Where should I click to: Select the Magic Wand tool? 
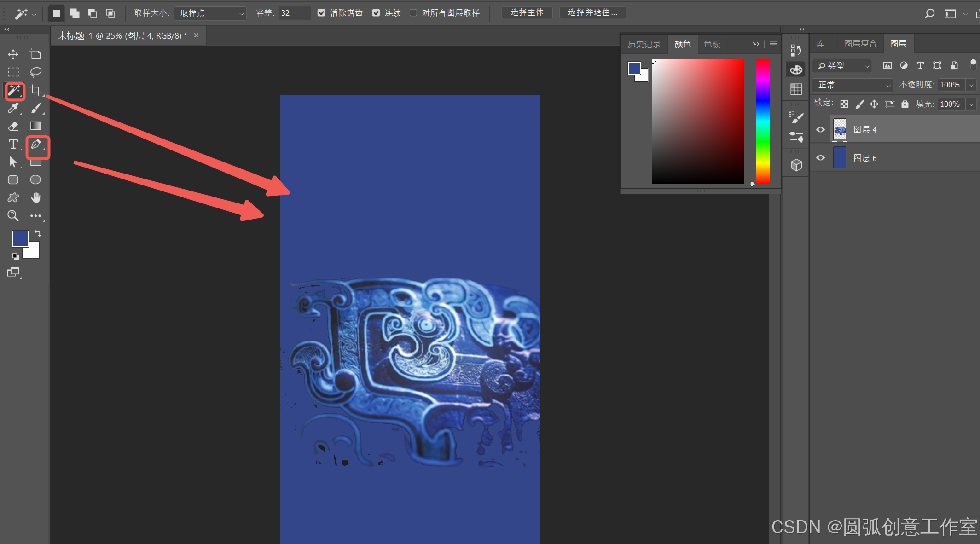(14, 91)
